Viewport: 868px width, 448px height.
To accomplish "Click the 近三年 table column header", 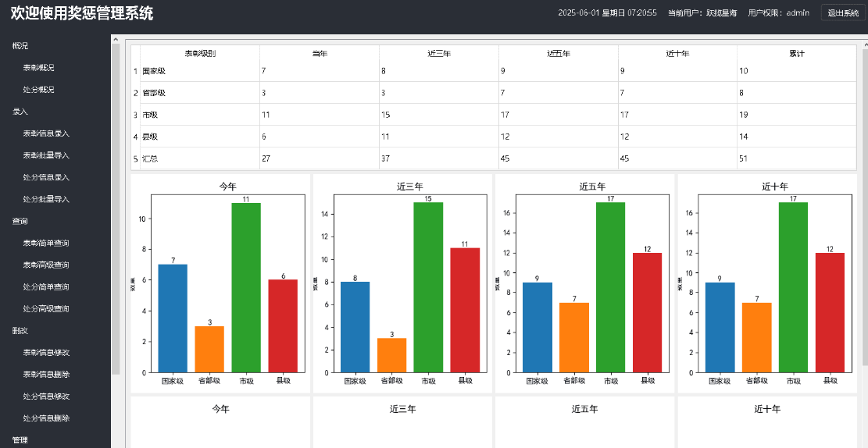I will pyautogui.click(x=438, y=54).
